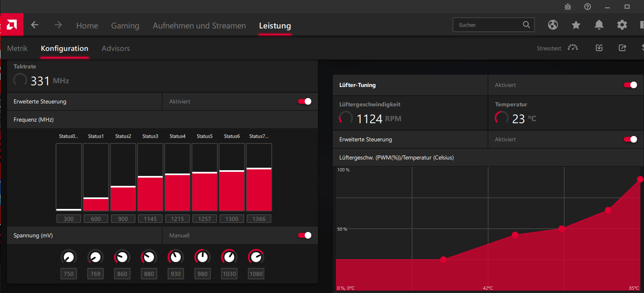This screenshot has height=293, width=644.
Task: Toggle Spannung (mV) Manuell switch
Action: point(305,235)
